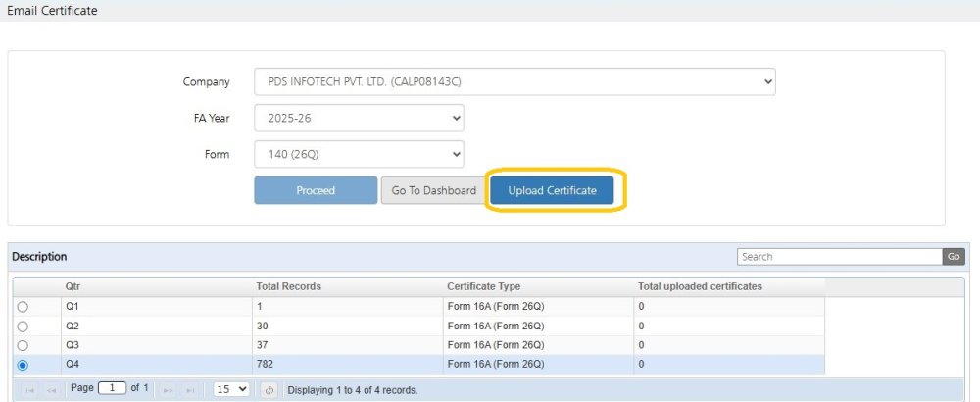980x402 pixels.
Task: Go to next page pager icon
Action: coord(168,390)
